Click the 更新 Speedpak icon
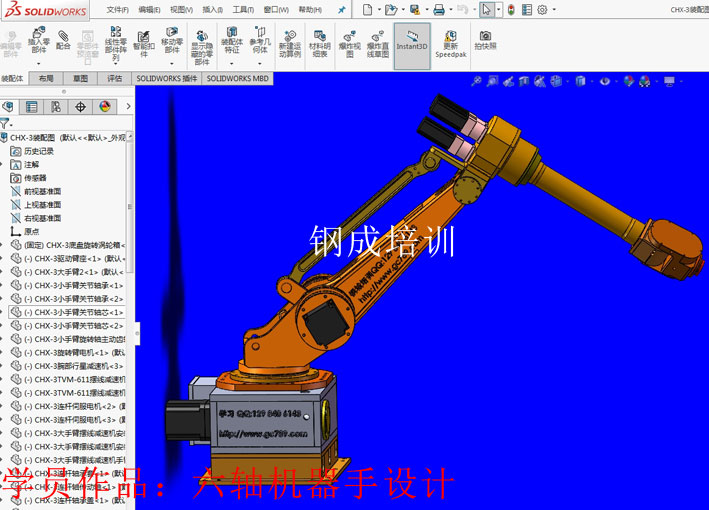This screenshot has height=510, width=709. click(450, 41)
